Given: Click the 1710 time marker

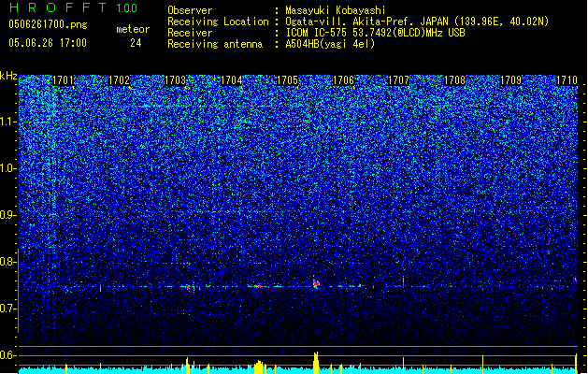Looking at the screenshot, I should 566,80.
